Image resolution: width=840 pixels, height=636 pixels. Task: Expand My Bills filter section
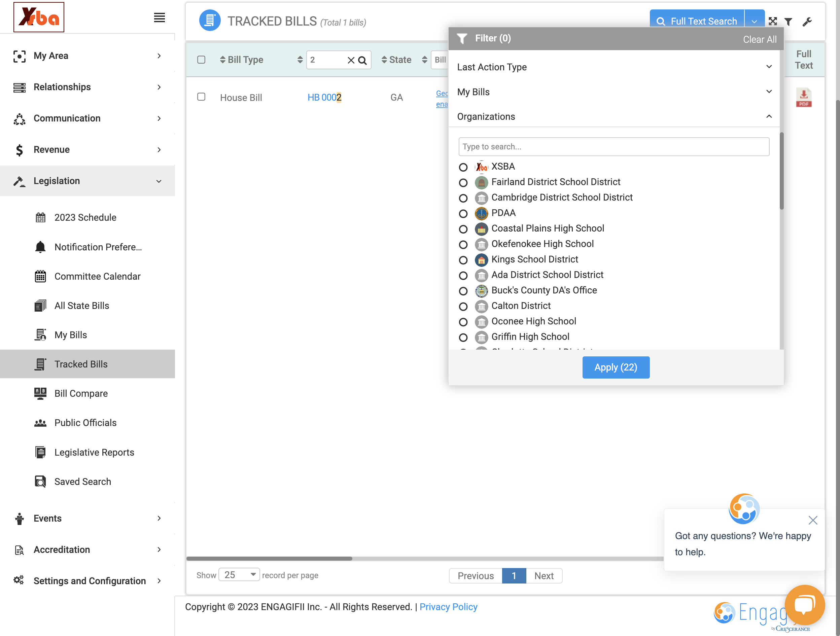(x=614, y=92)
